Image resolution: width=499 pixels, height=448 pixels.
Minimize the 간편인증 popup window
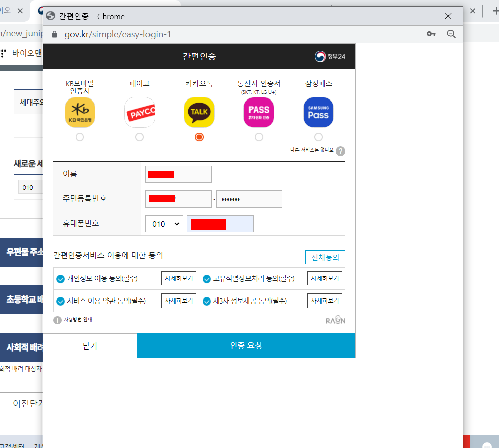pos(390,16)
